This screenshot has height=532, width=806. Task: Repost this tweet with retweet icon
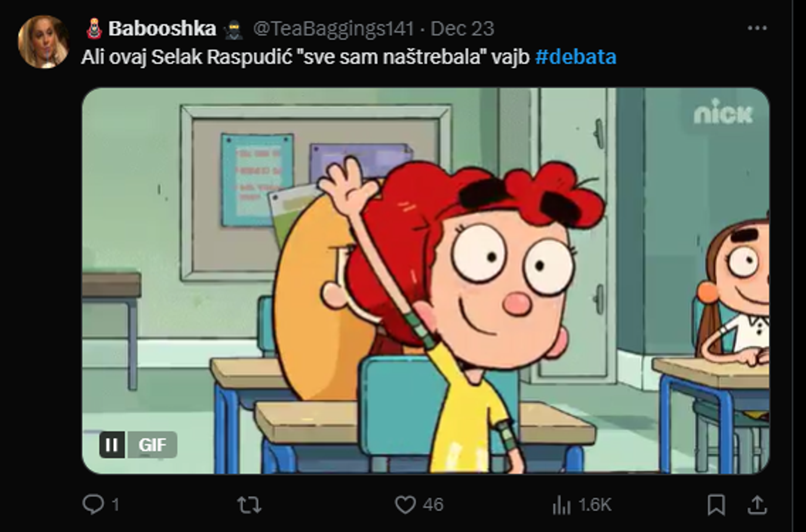249,505
